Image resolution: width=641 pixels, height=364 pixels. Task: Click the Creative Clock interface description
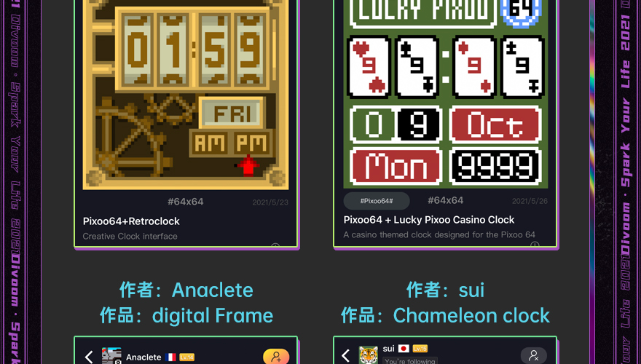(x=130, y=236)
